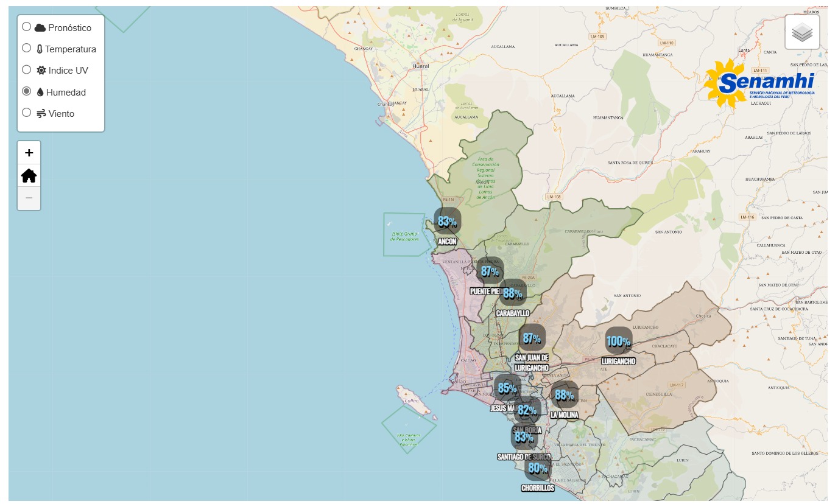Click the Lomas de Ancón conservation area label
The image size is (838, 504).
[485, 178]
